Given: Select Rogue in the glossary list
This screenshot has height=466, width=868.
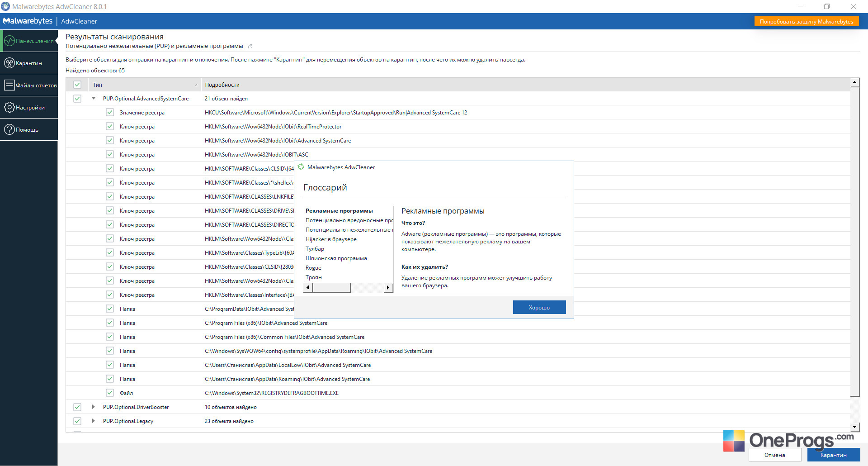Looking at the screenshot, I should point(313,268).
